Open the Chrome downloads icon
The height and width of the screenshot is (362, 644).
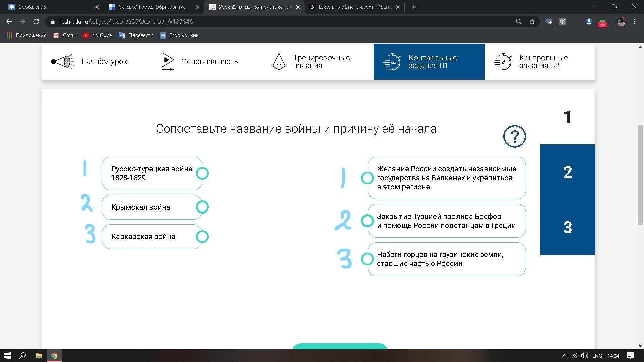click(589, 22)
